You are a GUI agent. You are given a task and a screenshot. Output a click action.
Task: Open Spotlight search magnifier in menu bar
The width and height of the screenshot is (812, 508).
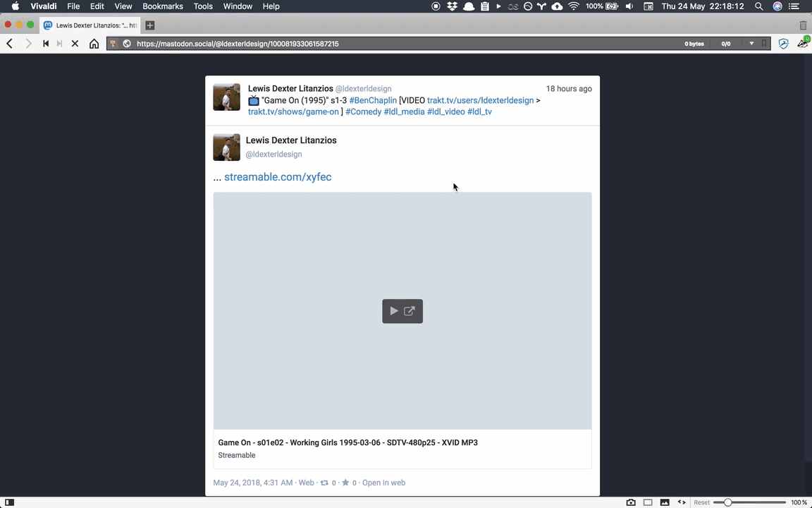pos(758,6)
